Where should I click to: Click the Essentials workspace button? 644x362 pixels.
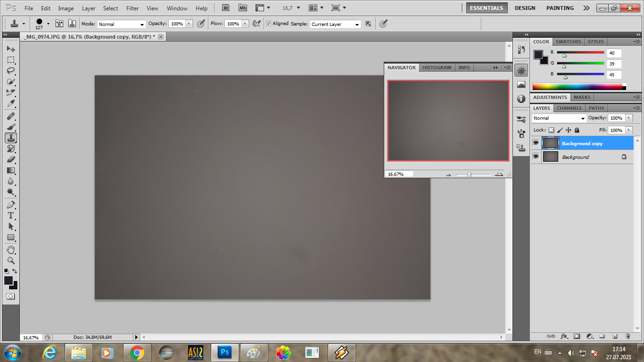pyautogui.click(x=487, y=8)
